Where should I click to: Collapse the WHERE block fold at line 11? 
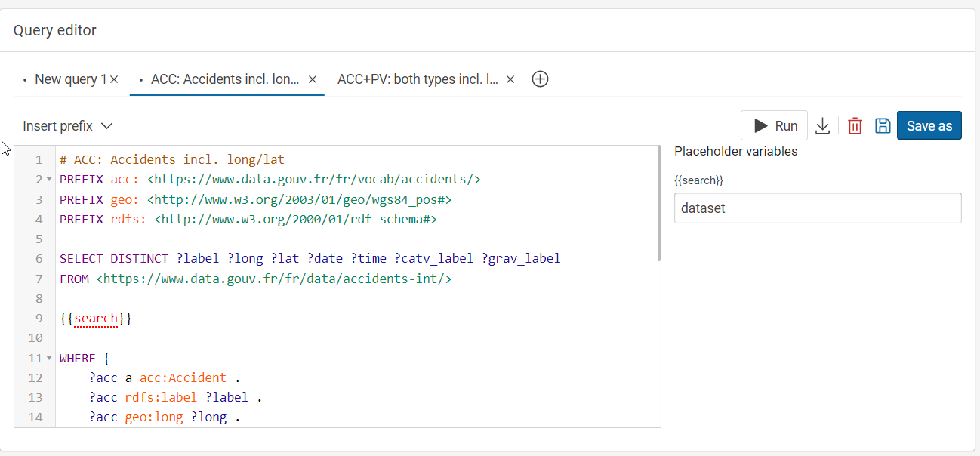point(49,358)
